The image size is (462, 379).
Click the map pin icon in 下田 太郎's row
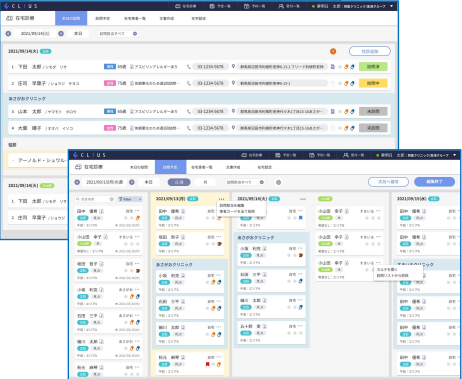click(233, 66)
